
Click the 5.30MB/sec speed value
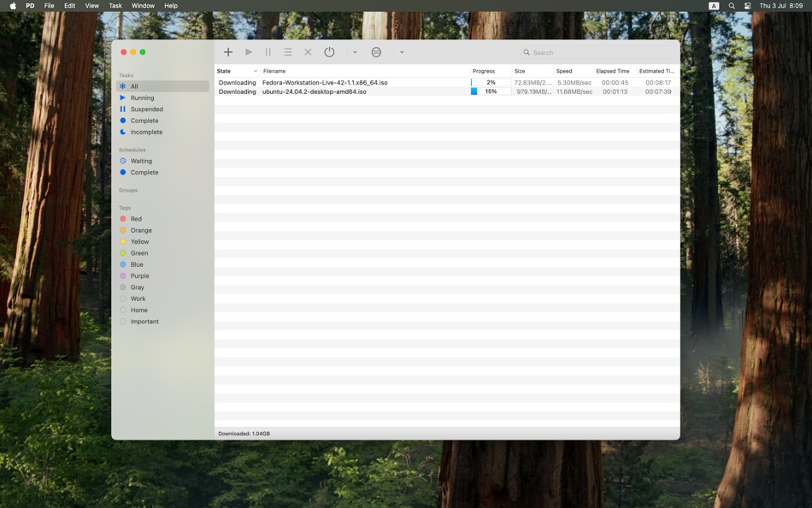[574, 82]
